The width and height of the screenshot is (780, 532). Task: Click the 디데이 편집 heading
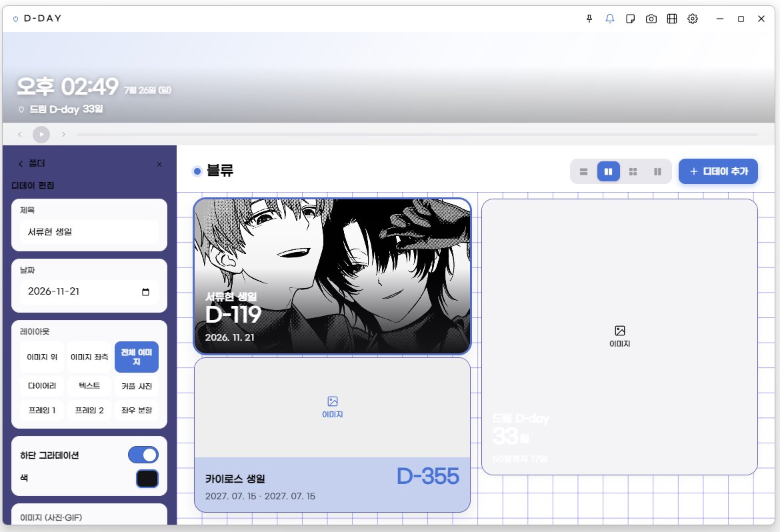pos(33,185)
